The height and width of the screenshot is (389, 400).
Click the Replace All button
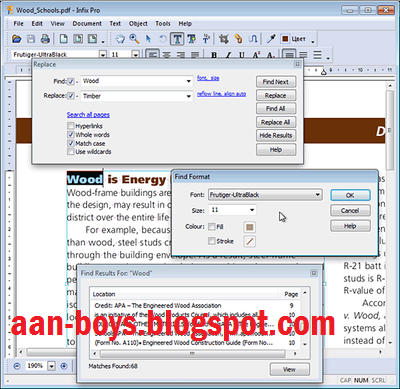click(276, 122)
